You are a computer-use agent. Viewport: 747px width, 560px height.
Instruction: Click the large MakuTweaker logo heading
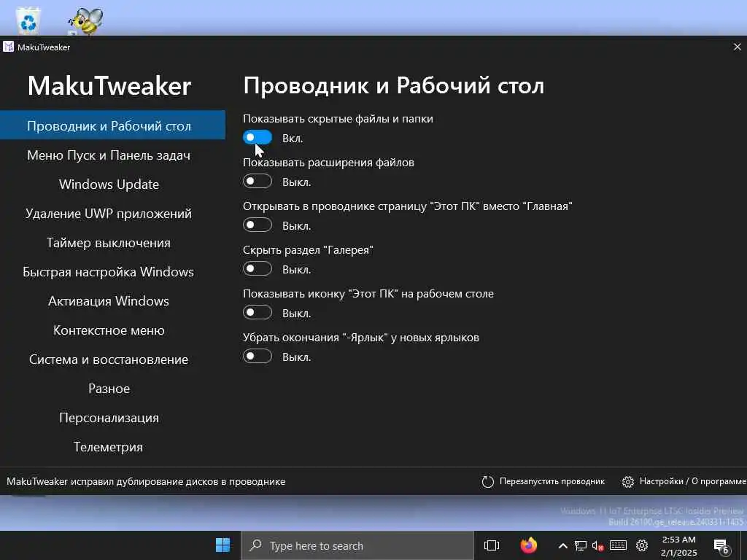[109, 86]
